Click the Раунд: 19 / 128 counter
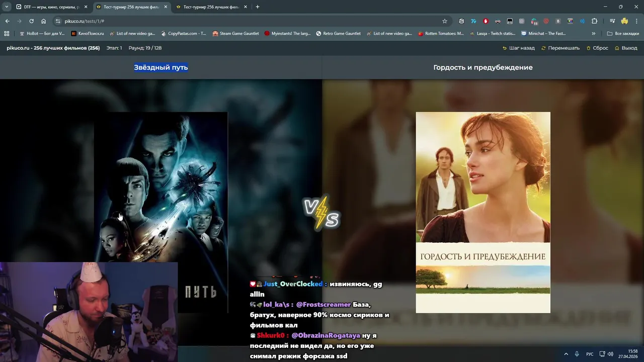Screen dimensions: 644x362 [x=145, y=48]
